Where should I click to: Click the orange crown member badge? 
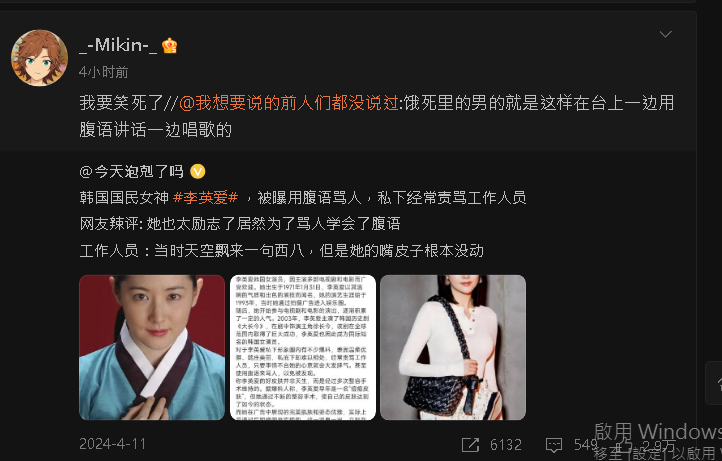pyautogui.click(x=169, y=46)
